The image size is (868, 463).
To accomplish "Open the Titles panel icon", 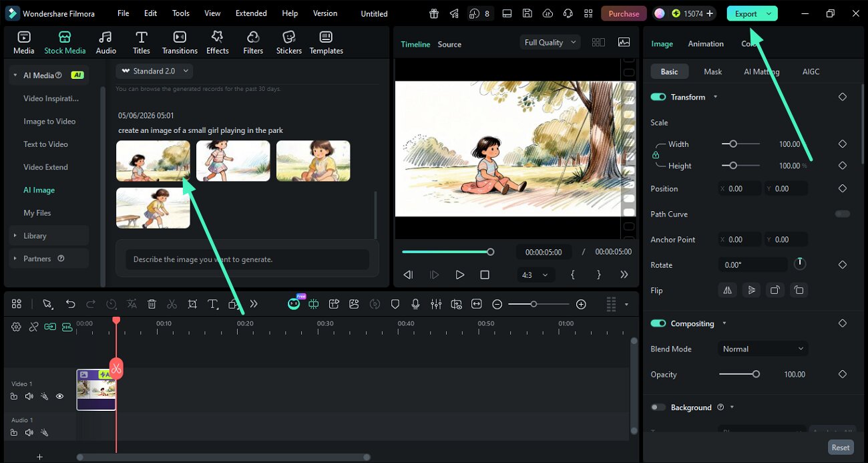I will point(141,43).
